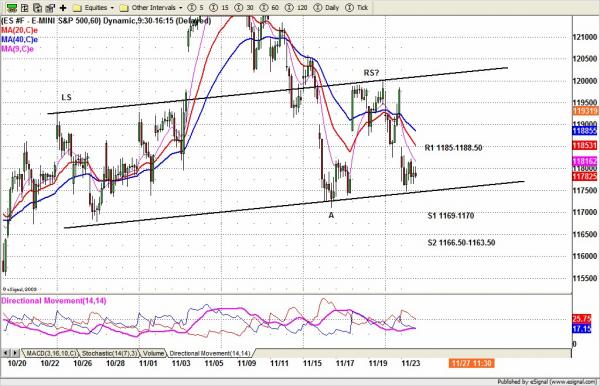Switch chart to 120 minute interval

pos(297,7)
